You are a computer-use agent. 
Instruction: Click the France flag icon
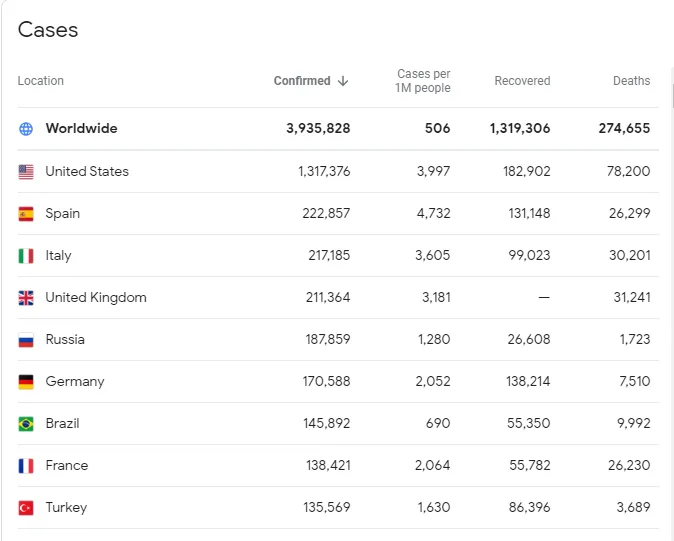pyautogui.click(x=26, y=466)
